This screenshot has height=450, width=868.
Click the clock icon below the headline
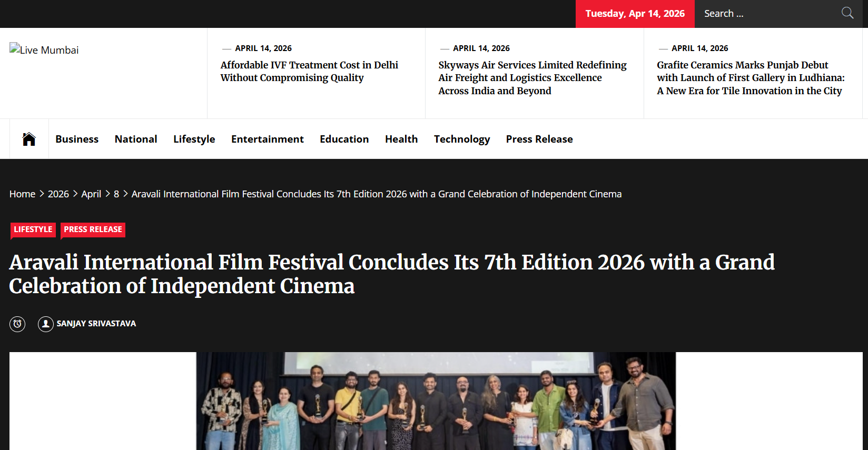coord(17,324)
